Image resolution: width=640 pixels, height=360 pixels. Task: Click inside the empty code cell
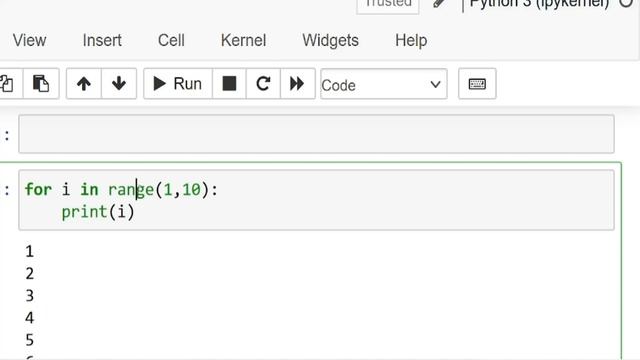316,134
